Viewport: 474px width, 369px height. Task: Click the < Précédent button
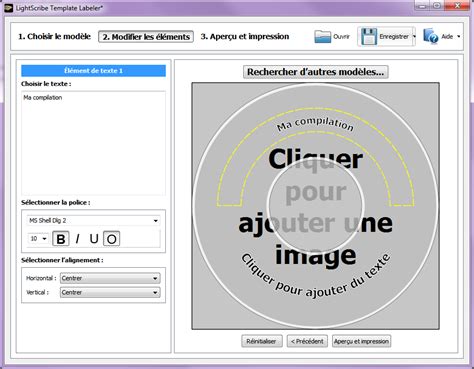coord(307,341)
